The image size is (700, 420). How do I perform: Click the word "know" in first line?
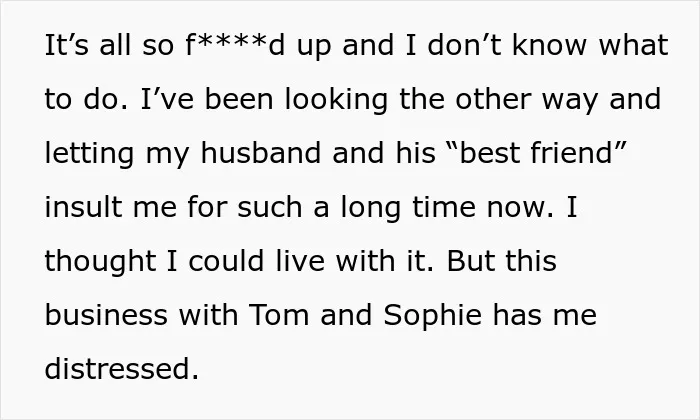click(x=549, y=45)
